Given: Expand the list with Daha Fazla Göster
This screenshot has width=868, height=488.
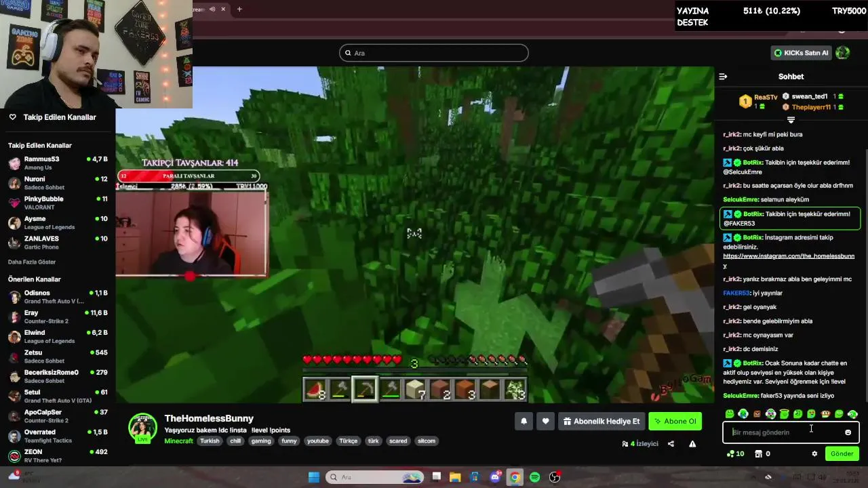Looking at the screenshot, I should pyautogui.click(x=32, y=262).
